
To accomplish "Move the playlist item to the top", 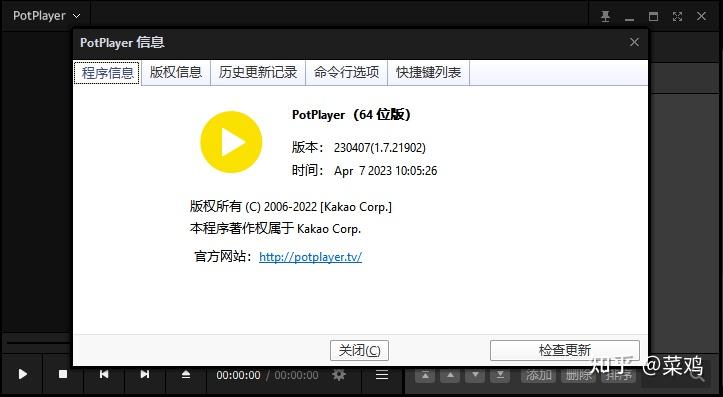I will [x=425, y=375].
